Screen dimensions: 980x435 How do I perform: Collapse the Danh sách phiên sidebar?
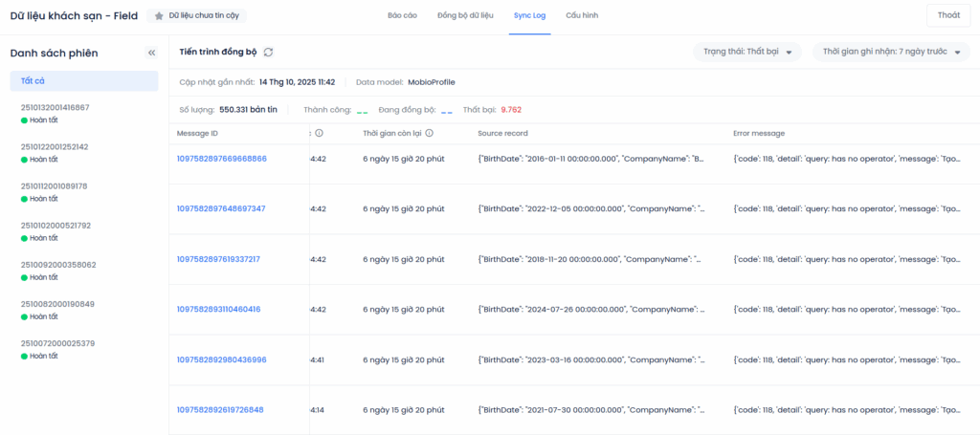click(151, 54)
